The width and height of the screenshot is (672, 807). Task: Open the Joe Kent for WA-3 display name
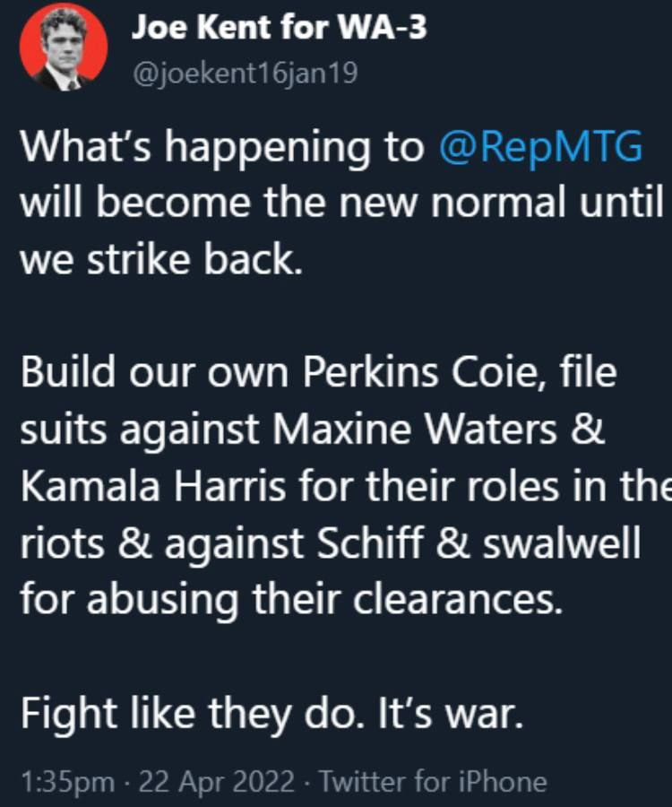point(280,28)
